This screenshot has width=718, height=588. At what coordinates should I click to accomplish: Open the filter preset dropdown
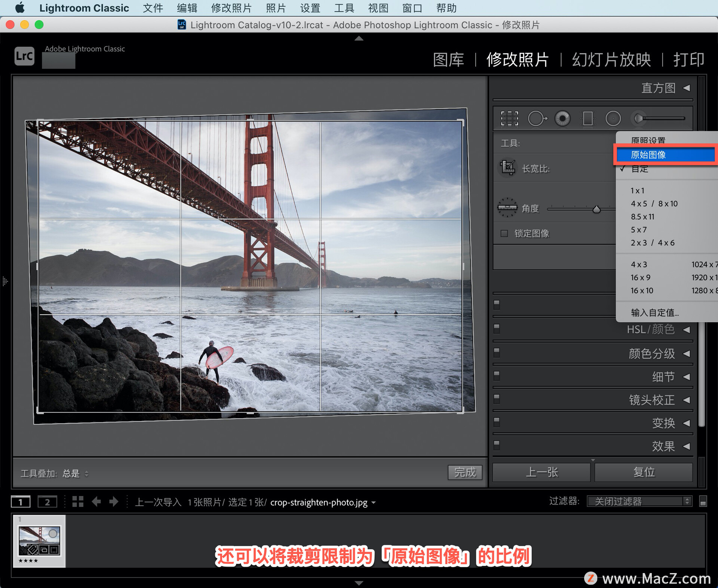click(x=639, y=501)
